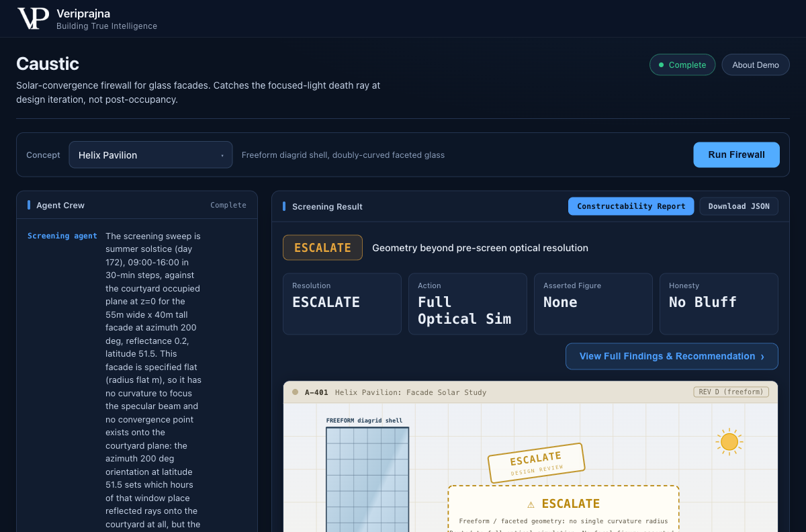Screen dimensions: 806x532
Task: Select the Asserted Figure None card
Action: (593, 304)
